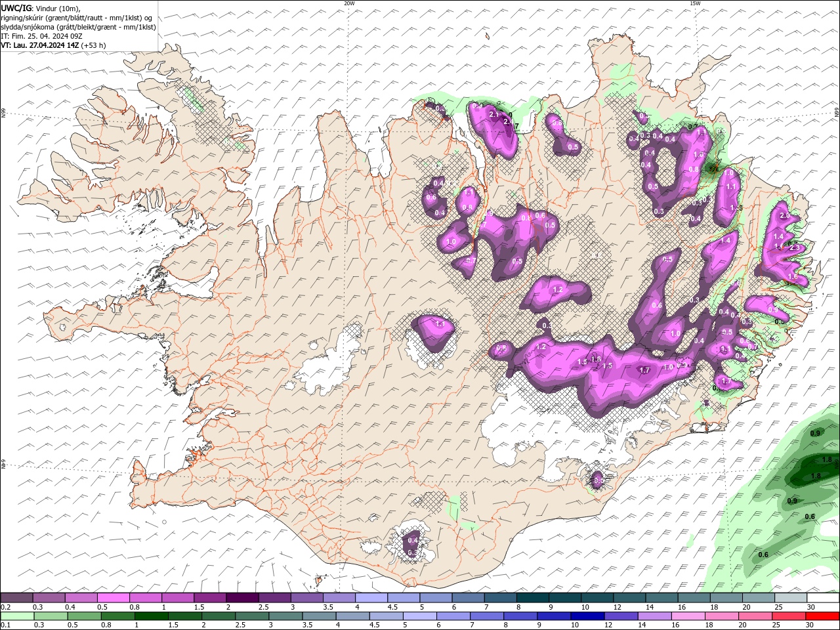Click the 0.2–0.3 dark mauve snow legend swatch
This screenshot has width=840, height=630.
(x=16, y=598)
